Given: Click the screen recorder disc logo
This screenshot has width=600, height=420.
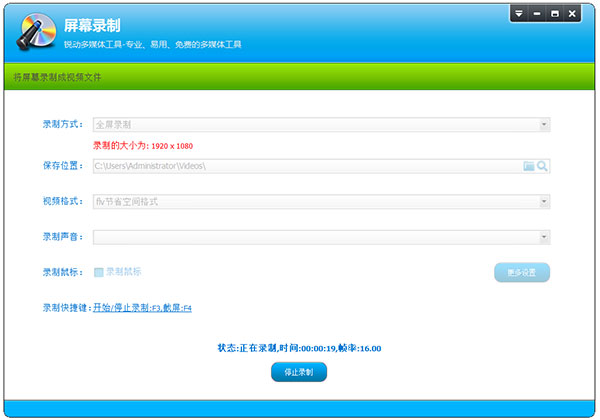Looking at the screenshot, I should pyautogui.click(x=36, y=31).
